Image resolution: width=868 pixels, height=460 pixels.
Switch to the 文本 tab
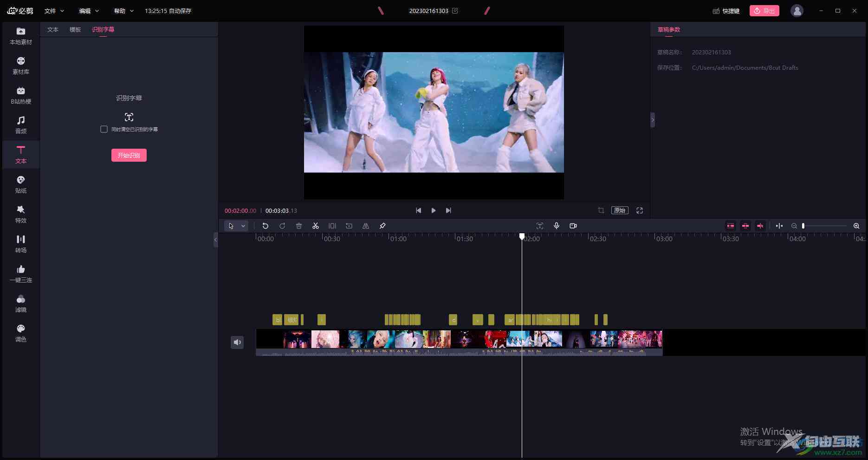(x=53, y=29)
